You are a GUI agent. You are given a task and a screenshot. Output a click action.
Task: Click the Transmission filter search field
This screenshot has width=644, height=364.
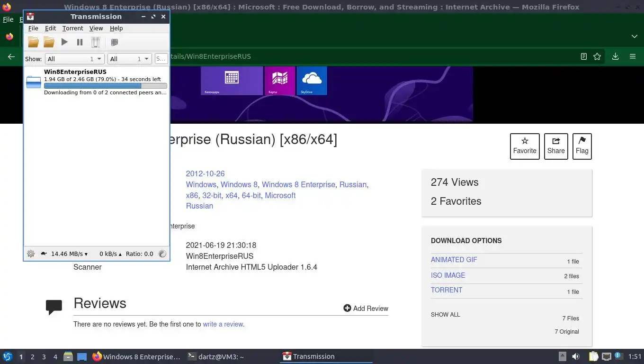[x=161, y=59]
